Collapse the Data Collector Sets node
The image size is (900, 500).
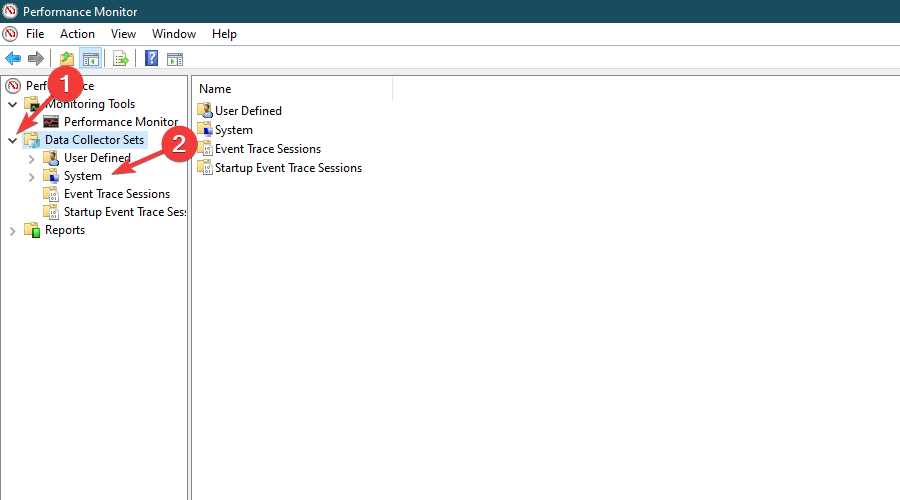pyautogui.click(x=12, y=140)
